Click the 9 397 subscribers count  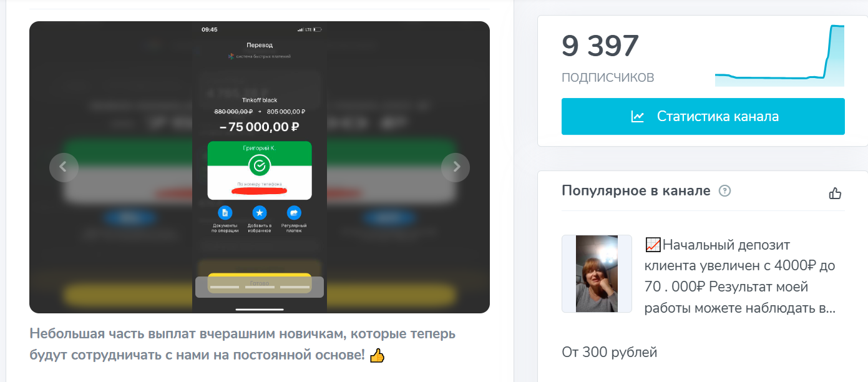(600, 46)
